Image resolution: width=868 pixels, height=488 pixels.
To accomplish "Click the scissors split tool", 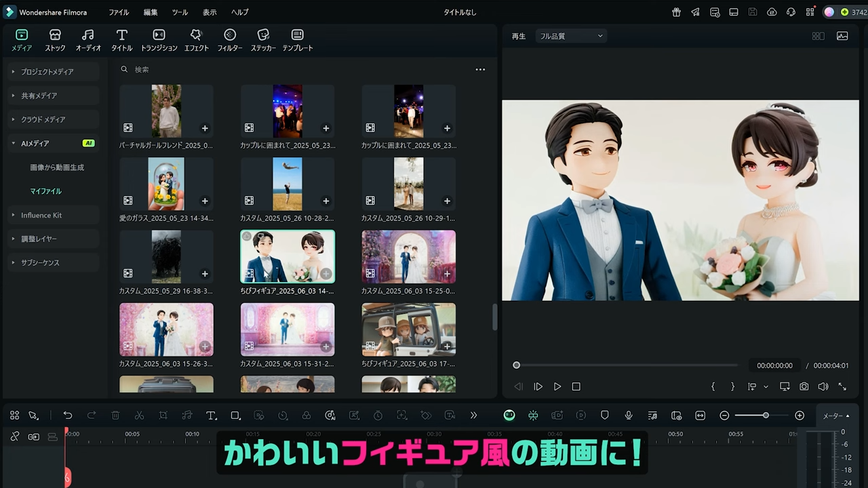I will [139, 415].
